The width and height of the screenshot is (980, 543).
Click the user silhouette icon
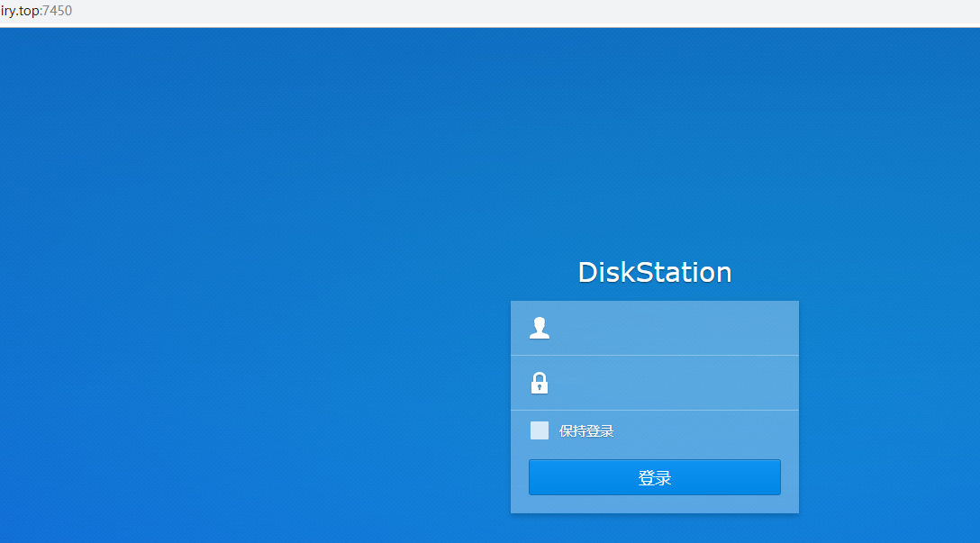540,328
